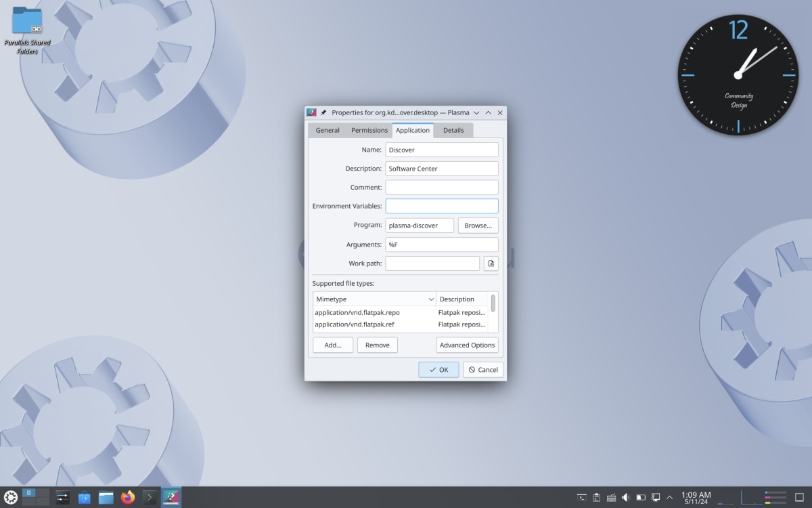Open the Details tab
Image resolution: width=812 pixels, height=508 pixels.
coord(453,130)
